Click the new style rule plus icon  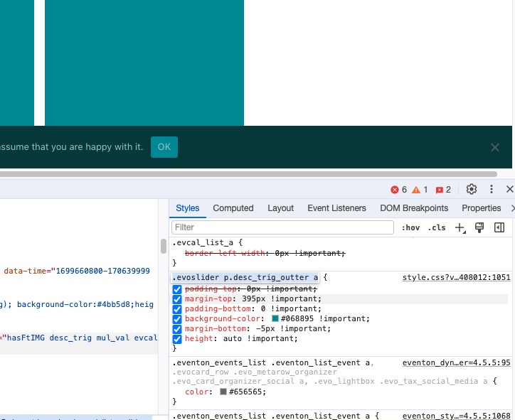pos(460,227)
